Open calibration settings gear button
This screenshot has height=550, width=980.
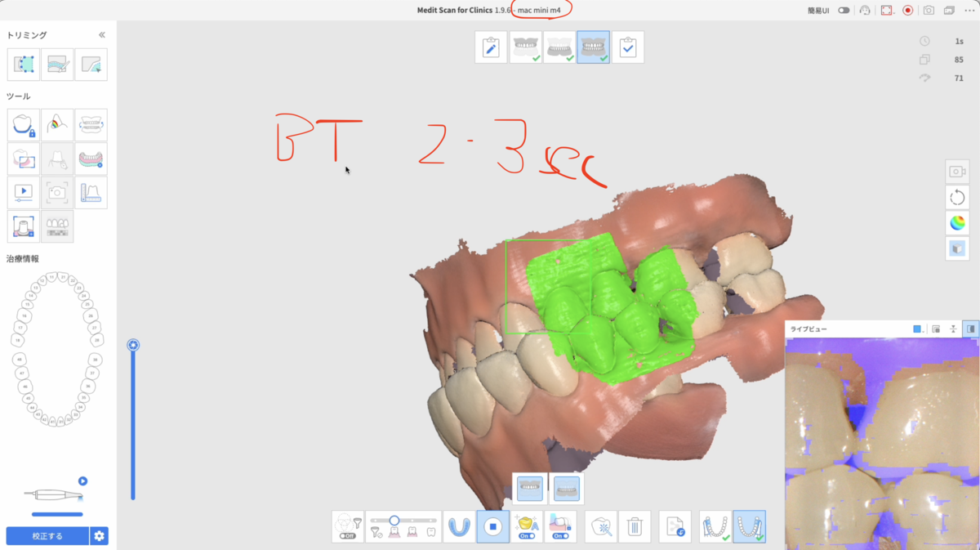click(99, 536)
